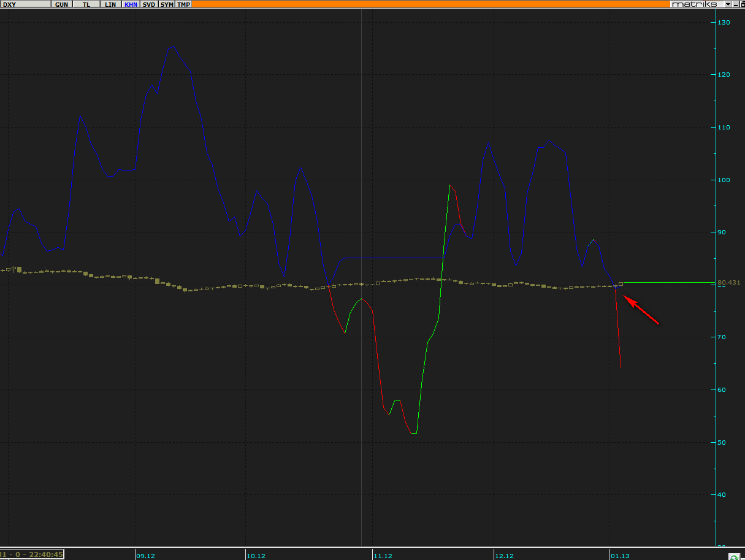Click the 09.12 date marker on time axis
The image size is (745, 560).
tap(145, 556)
